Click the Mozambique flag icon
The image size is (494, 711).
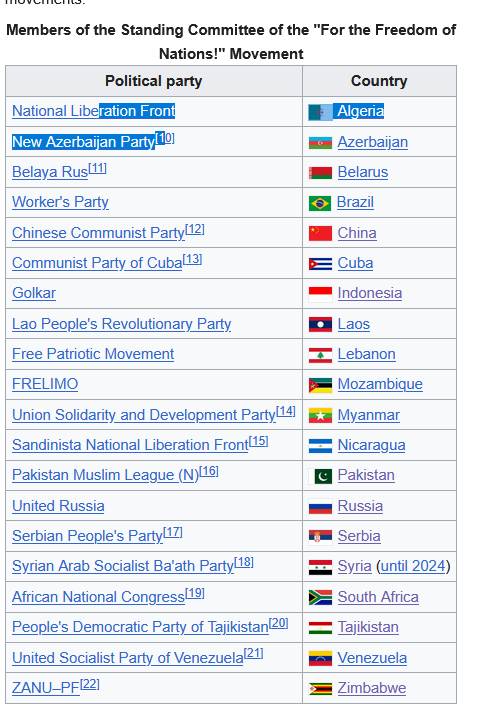point(320,385)
